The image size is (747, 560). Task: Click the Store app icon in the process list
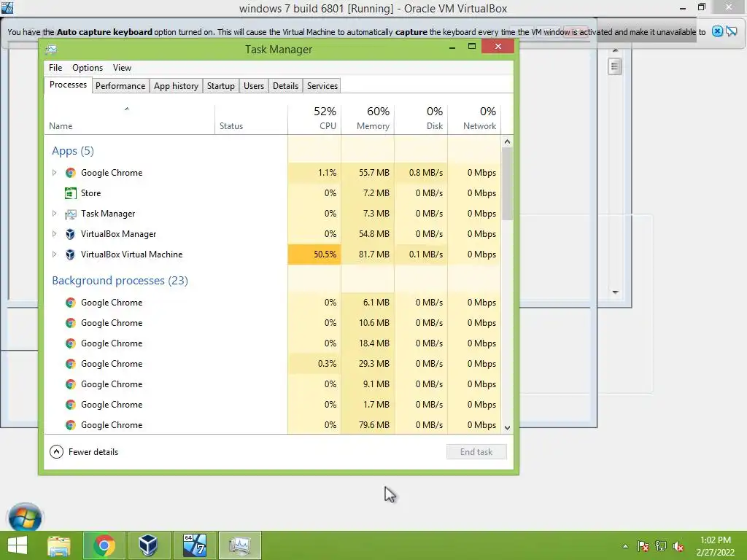coord(71,193)
